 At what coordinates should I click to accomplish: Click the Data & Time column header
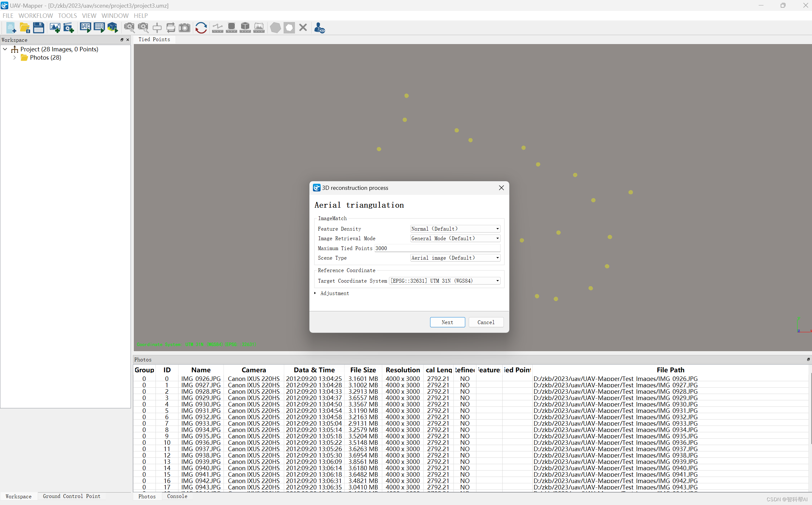tap(314, 370)
